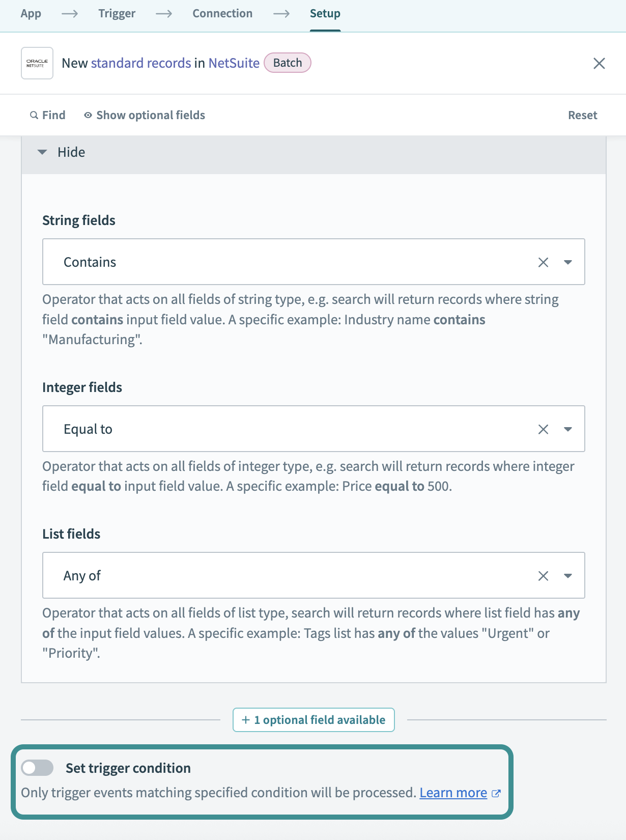Clear the Any of operator with its X icon
This screenshot has width=626, height=840.
pyautogui.click(x=543, y=576)
